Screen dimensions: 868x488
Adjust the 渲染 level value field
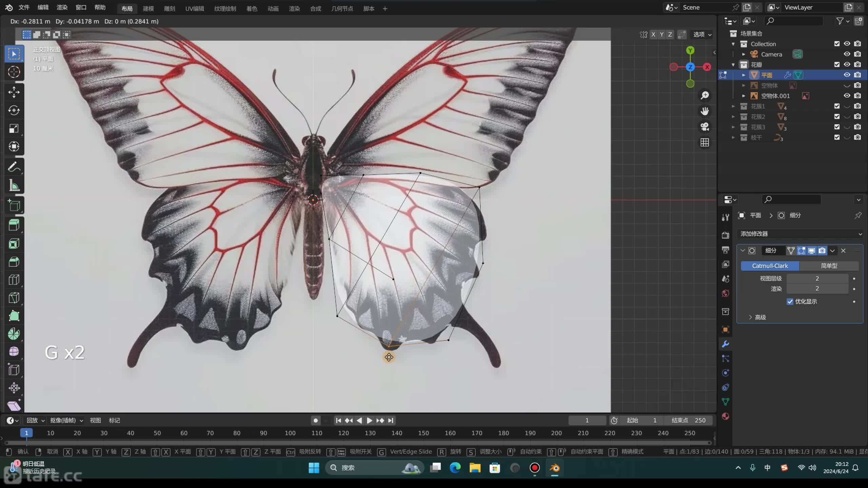(817, 288)
